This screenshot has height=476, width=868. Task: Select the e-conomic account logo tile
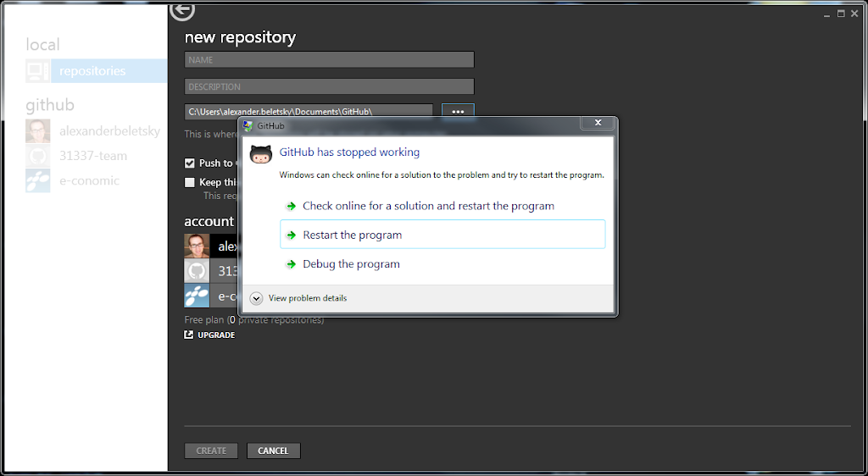197,296
